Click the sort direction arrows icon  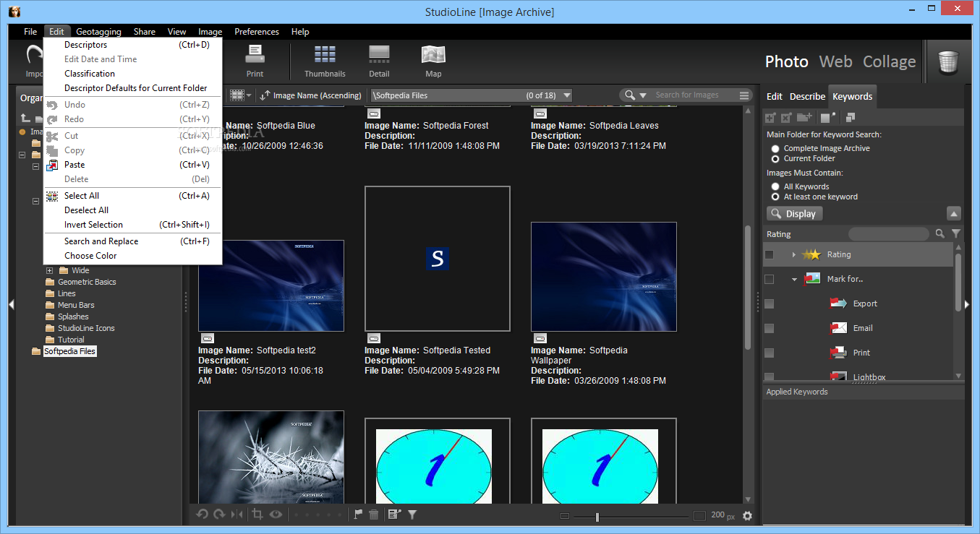point(265,95)
